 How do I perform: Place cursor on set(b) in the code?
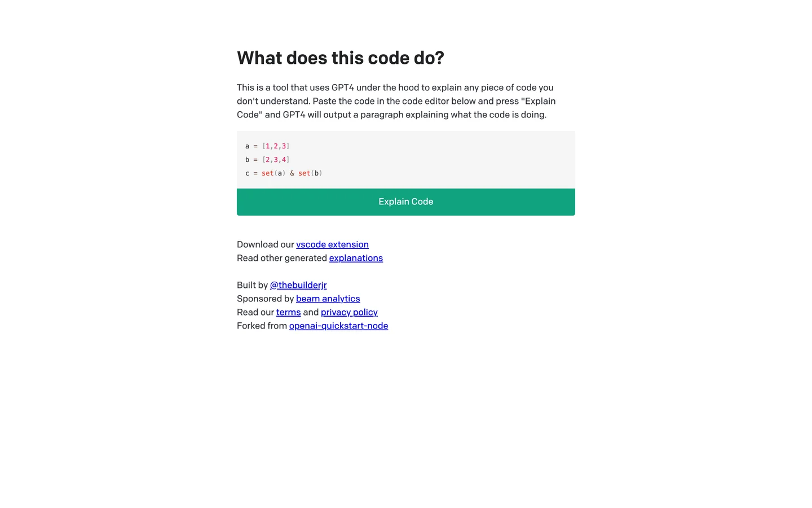coord(310,173)
